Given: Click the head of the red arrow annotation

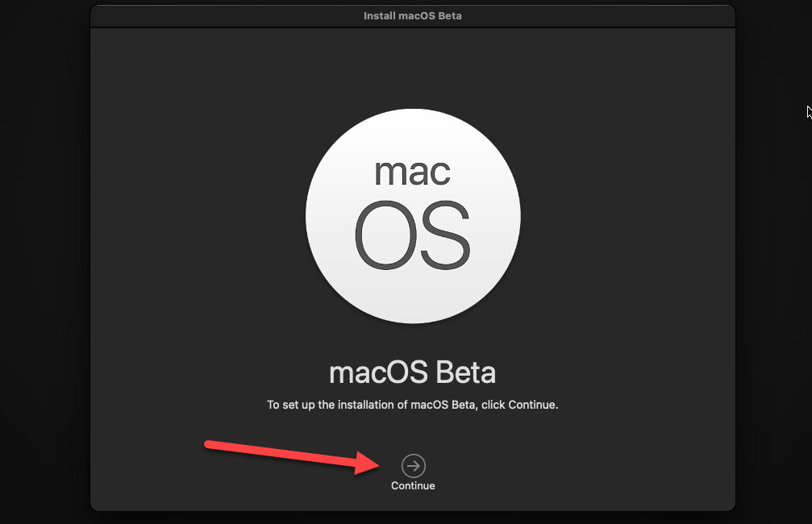Looking at the screenshot, I should tap(376, 464).
